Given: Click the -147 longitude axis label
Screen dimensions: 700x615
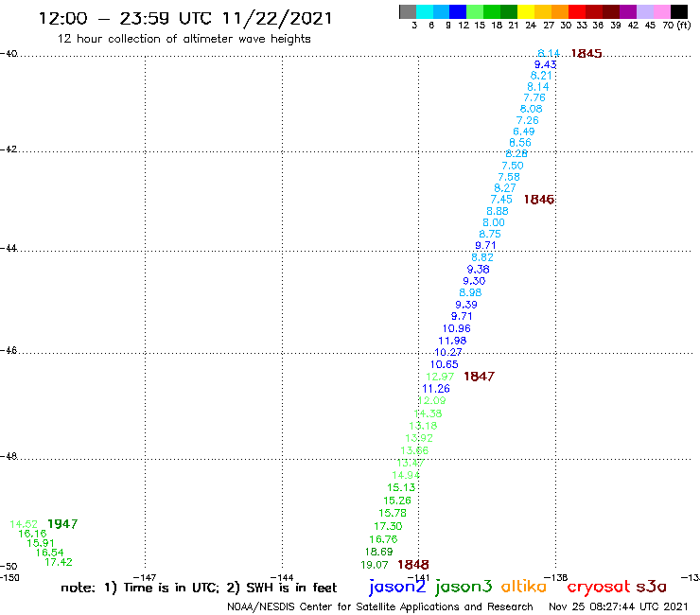Looking at the screenshot, I should (144, 578).
